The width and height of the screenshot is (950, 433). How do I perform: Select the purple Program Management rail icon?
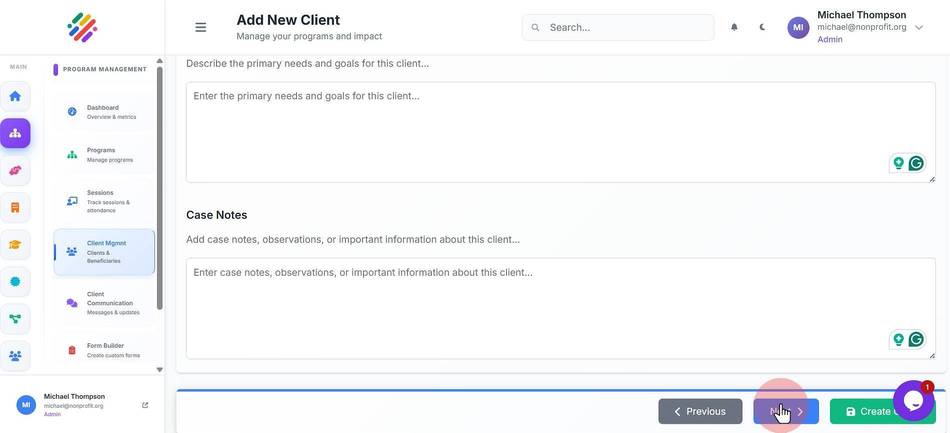click(x=15, y=133)
